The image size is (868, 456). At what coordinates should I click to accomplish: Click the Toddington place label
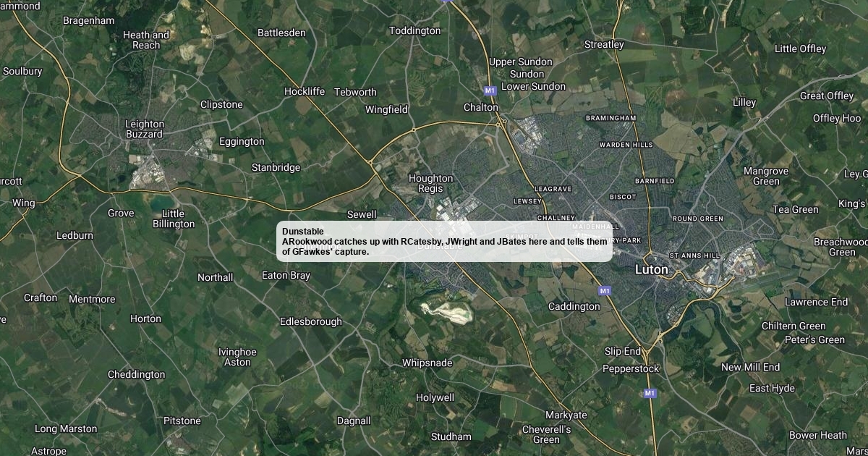[414, 30]
